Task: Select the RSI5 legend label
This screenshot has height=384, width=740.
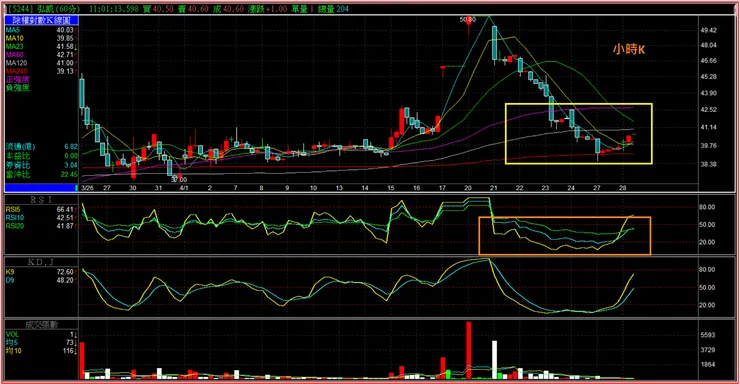Action: pos(13,209)
